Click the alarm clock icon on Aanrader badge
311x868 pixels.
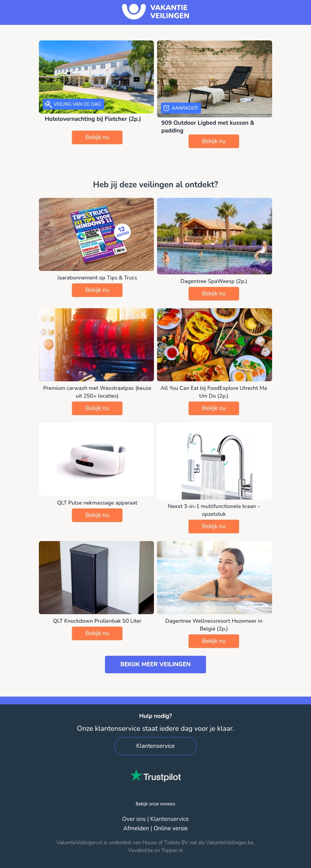pos(166,108)
